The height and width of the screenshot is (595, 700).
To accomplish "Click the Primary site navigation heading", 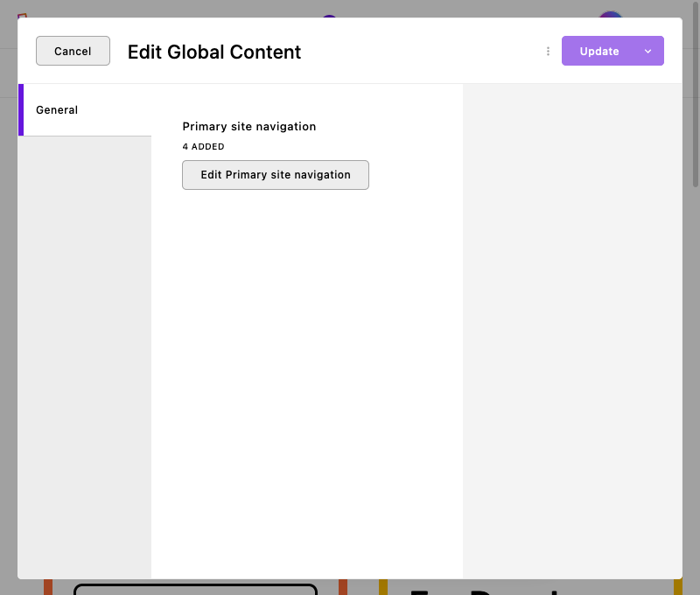I will 248,127.
